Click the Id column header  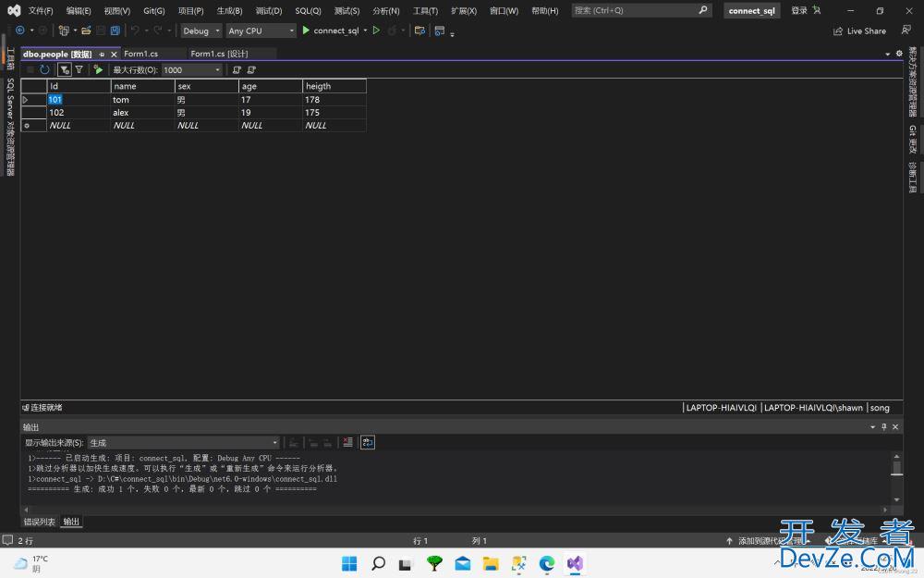pyautogui.click(x=79, y=86)
